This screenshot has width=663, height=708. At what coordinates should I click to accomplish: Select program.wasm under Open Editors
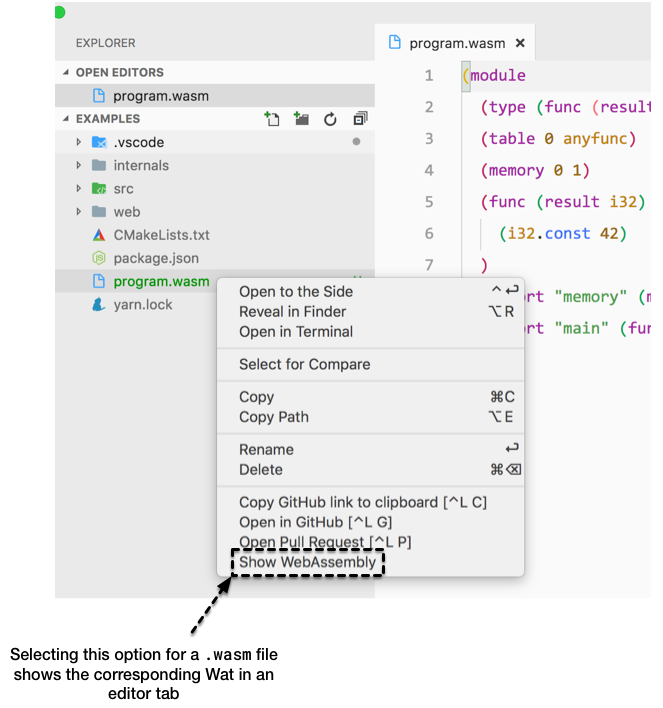(160, 96)
